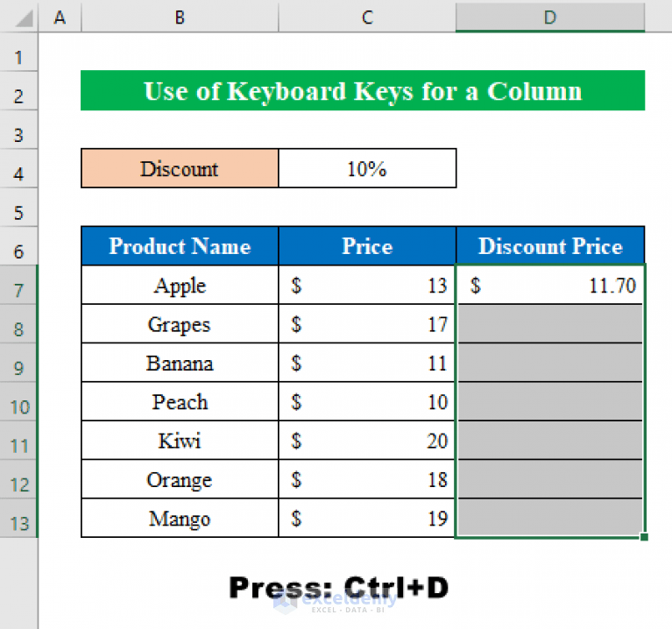This screenshot has width=672, height=629.
Task: Select Banana's price cell showing 11
Action: (367, 363)
